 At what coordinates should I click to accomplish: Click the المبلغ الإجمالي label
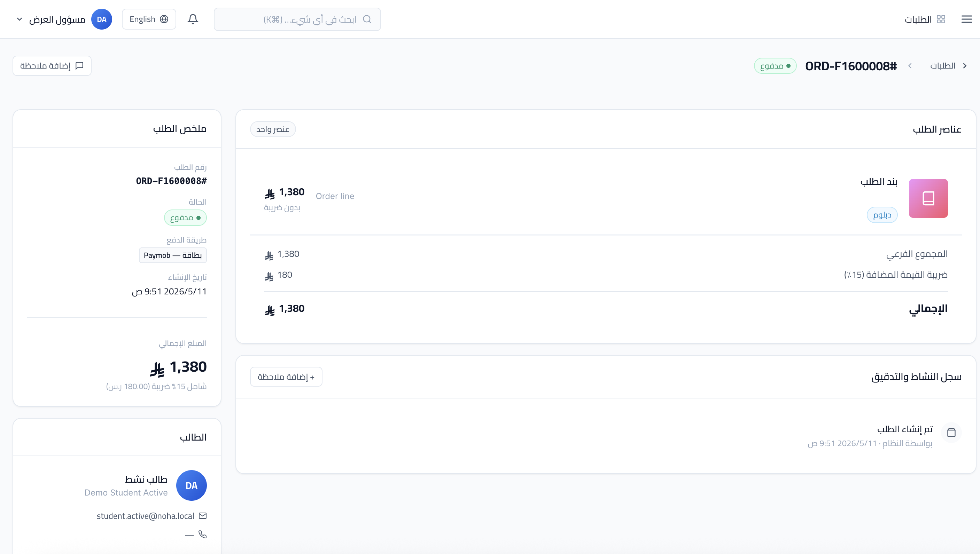point(183,343)
